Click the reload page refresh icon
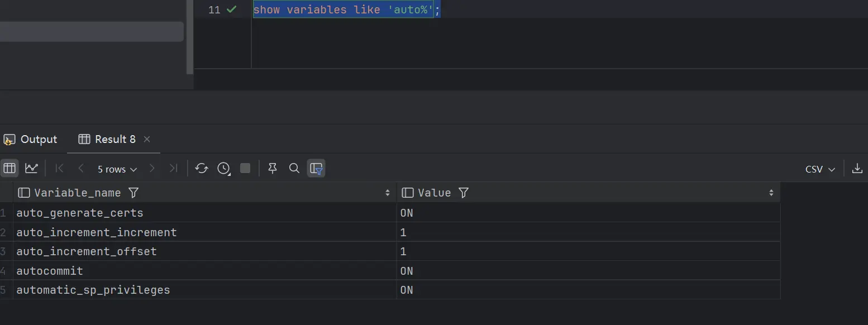The image size is (868, 325). pos(202,168)
